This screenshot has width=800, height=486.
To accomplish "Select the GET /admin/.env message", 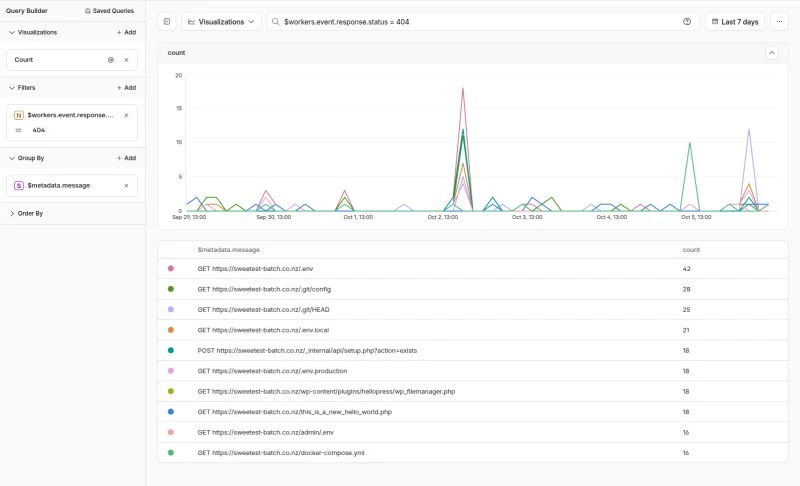I will [x=266, y=432].
